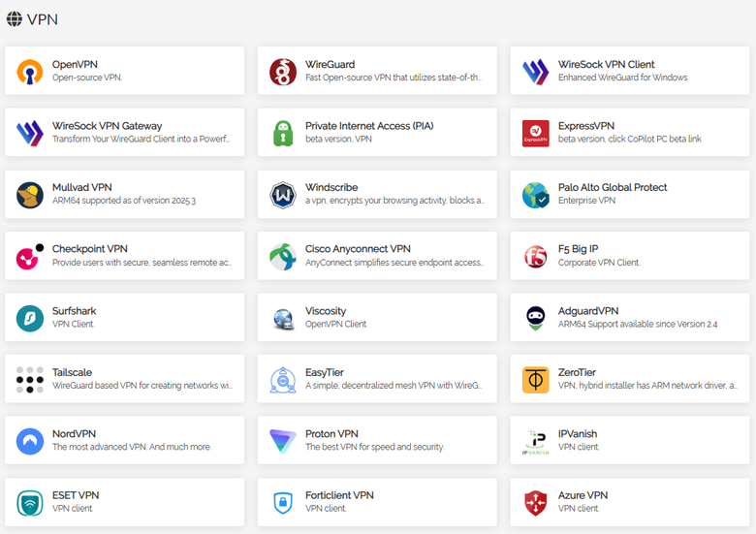Click the Proton VPN triangle icon

tap(283, 442)
